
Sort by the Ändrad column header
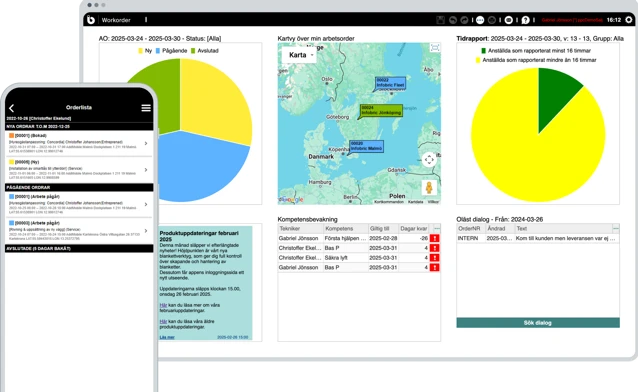click(x=500, y=228)
